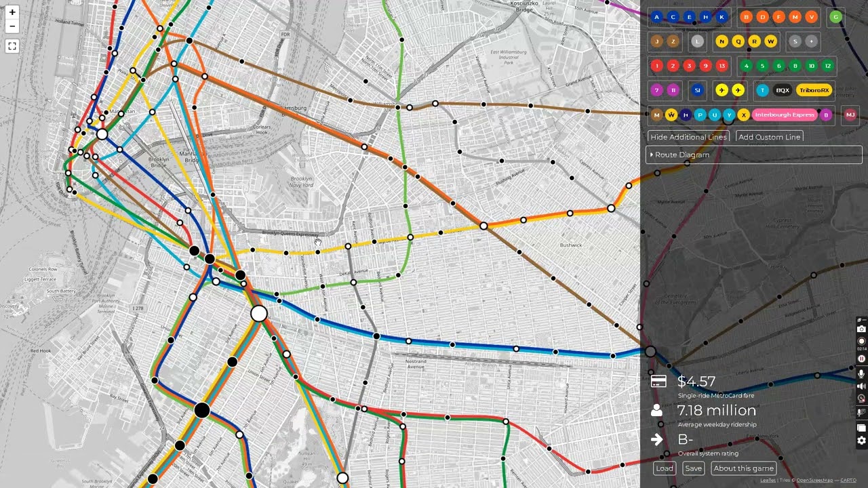868x488 pixels.
Task: Select the green 12 line badge
Action: [827, 66]
